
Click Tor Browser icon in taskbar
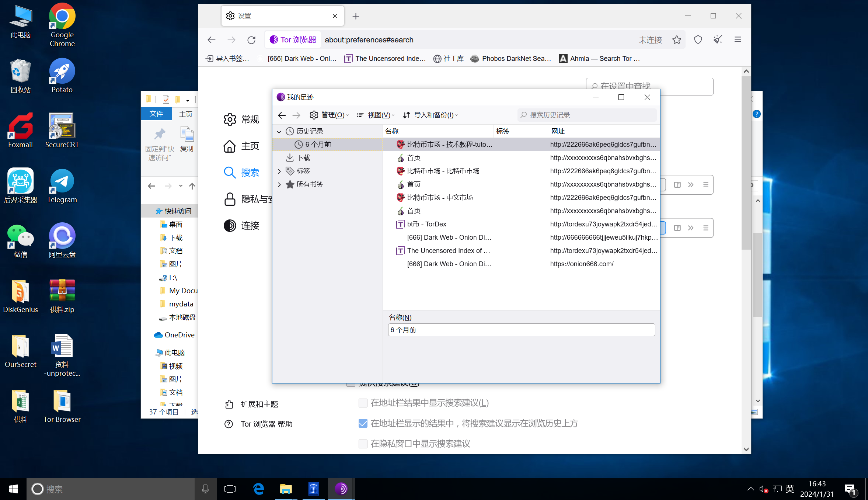pos(341,489)
